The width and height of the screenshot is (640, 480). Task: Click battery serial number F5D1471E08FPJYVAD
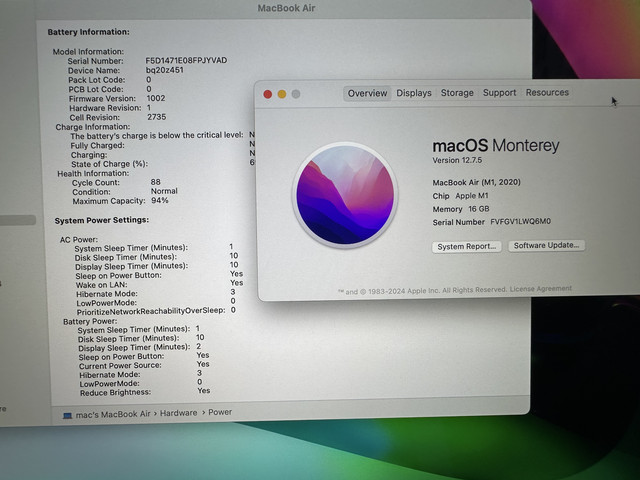186,60
